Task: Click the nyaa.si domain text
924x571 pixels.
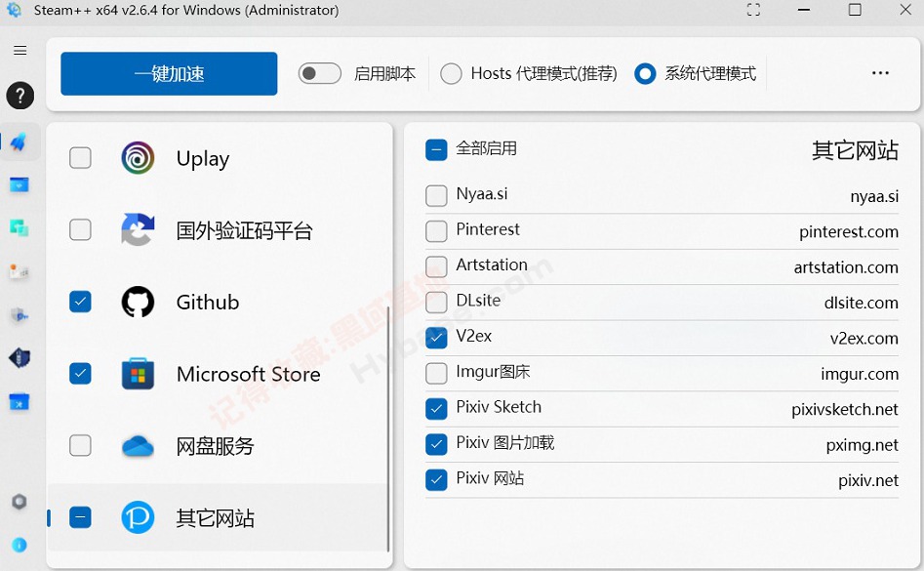Action: point(874,196)
